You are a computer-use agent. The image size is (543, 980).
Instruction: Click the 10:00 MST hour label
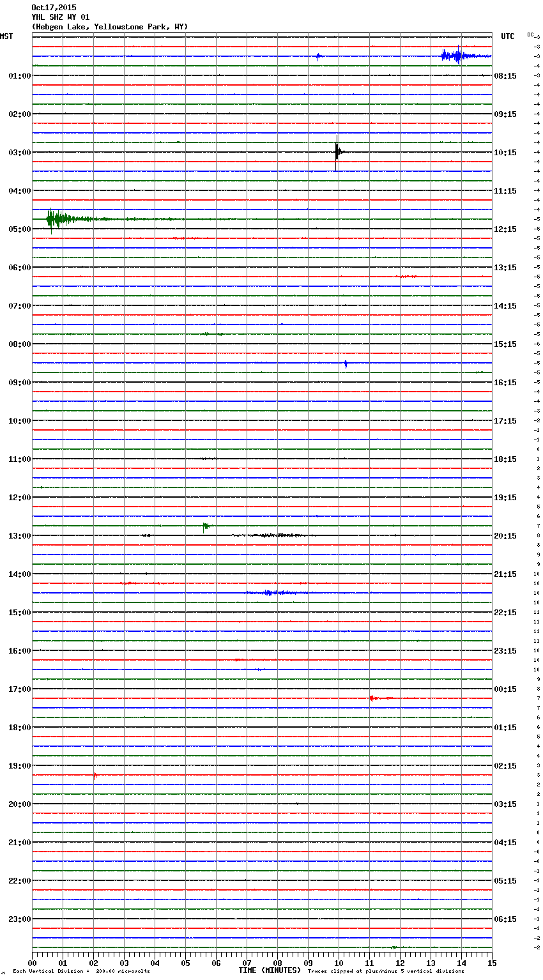click(x=20, y=420)
